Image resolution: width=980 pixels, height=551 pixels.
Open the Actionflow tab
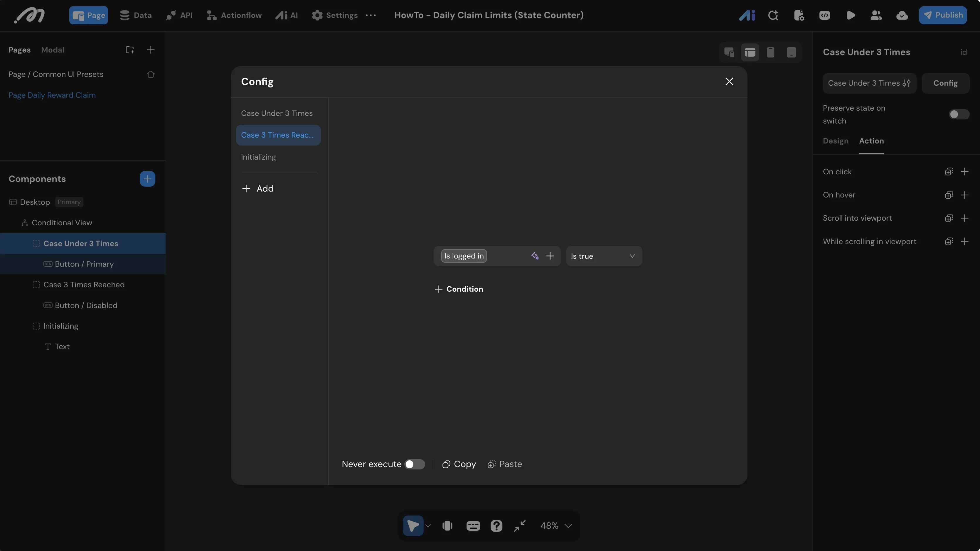pos(234,15)
